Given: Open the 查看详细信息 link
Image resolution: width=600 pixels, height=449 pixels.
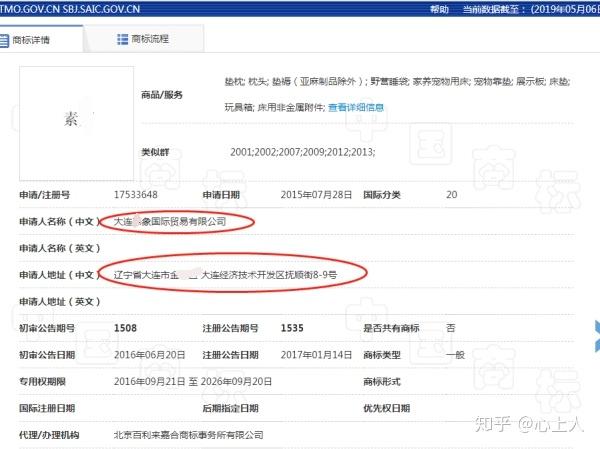Looking at the screenshot, I should 356,108.
